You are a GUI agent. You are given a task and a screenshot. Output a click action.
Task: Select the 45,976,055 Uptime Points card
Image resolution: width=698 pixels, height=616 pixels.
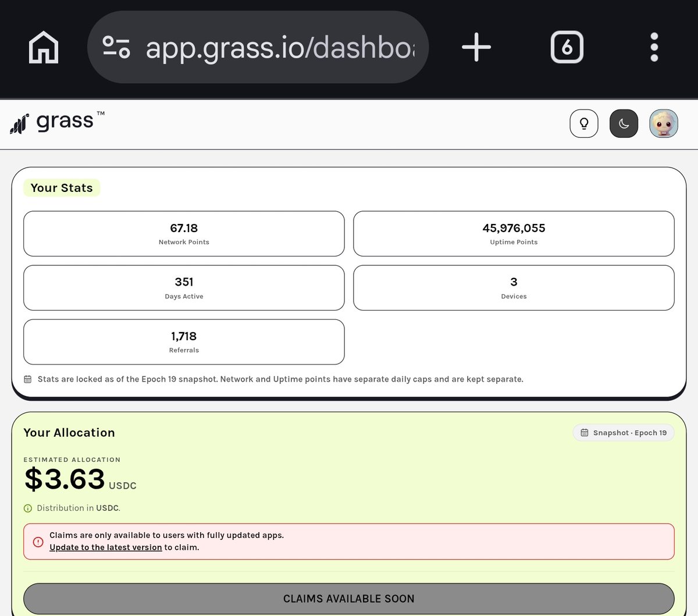click(x=514, y=233)
